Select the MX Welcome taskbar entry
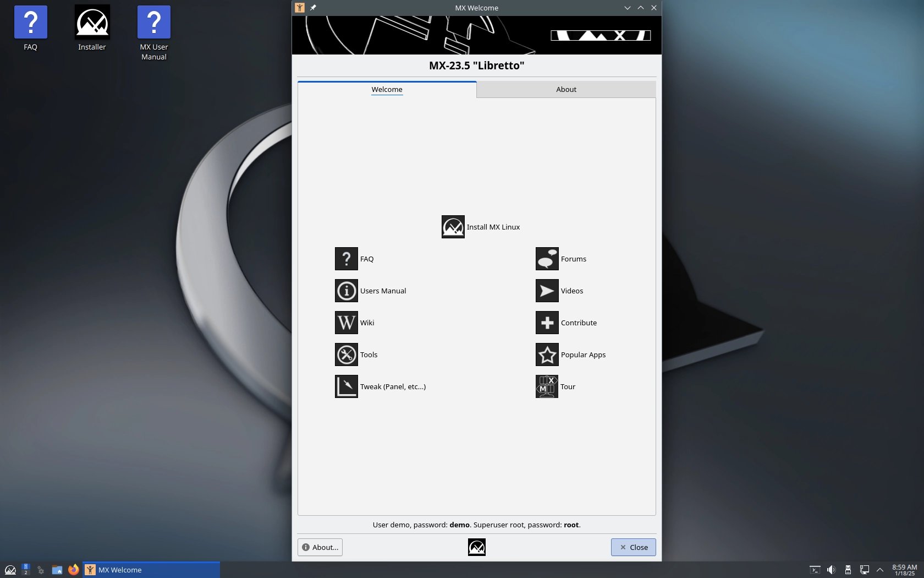 (151, 570)
